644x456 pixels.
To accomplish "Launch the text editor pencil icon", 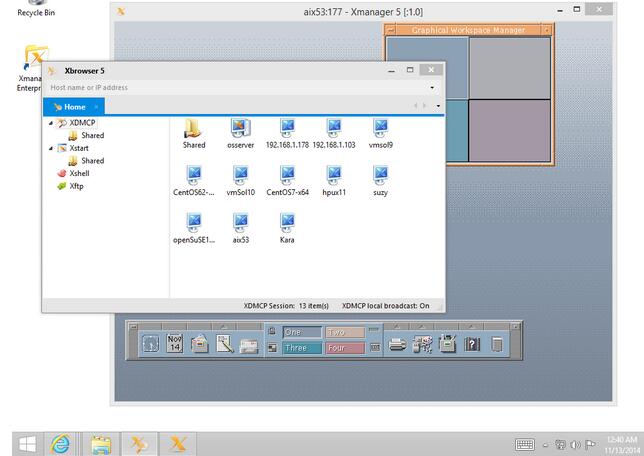I will pos(225,344).
